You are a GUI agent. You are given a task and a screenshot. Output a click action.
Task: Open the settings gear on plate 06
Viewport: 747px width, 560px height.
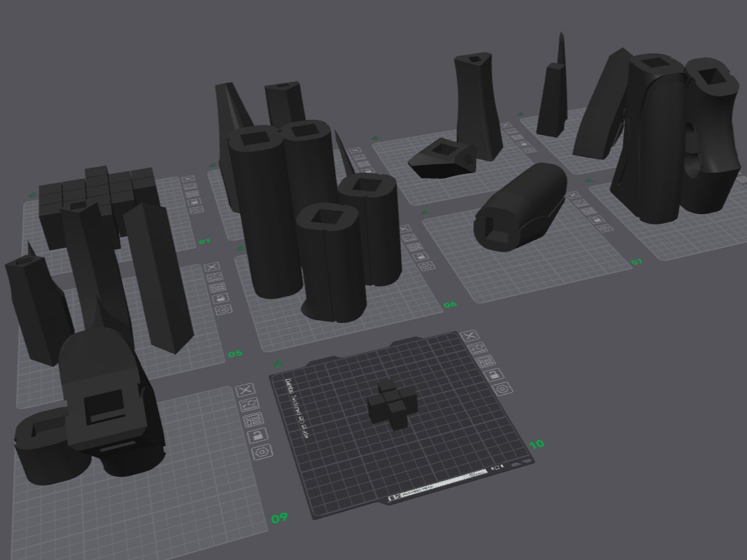(425, 265)
